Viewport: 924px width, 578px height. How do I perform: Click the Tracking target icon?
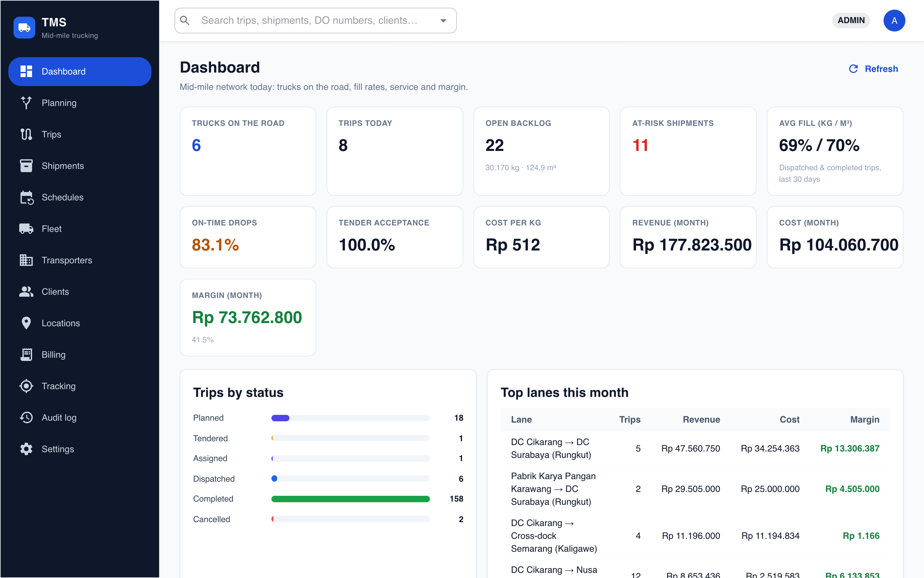(x=26, y=386)
